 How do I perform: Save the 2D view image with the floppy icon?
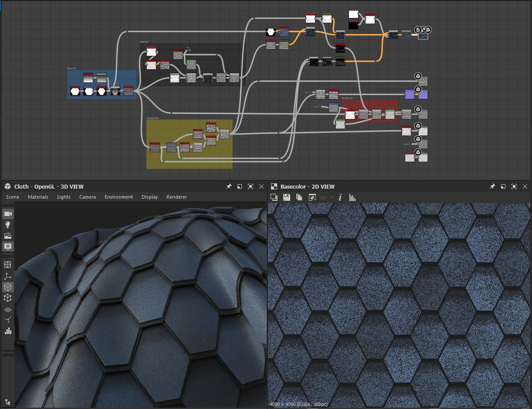pos(287,197)
